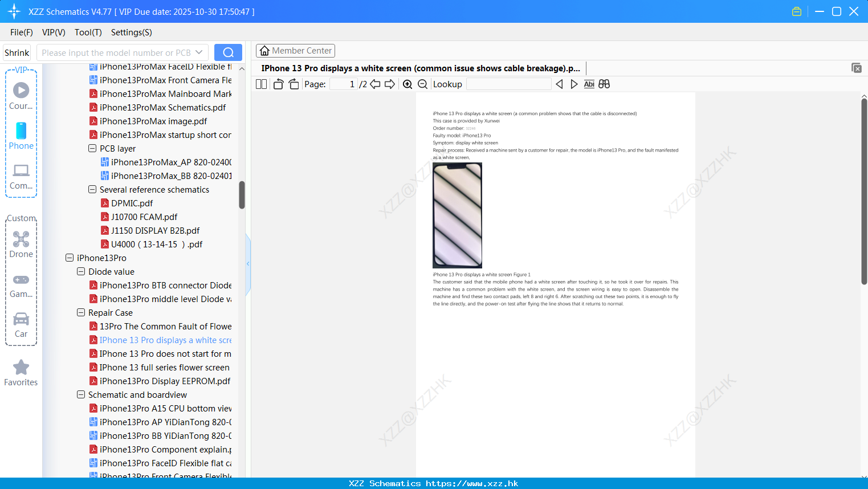
Task: Click the model number search input
Action: click(116, 52)
